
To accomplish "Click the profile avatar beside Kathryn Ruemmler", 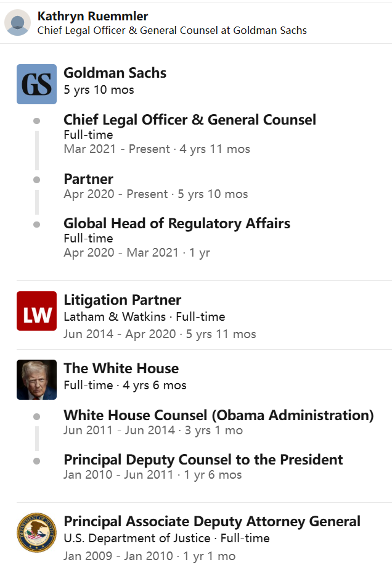I will pos(18,23).
